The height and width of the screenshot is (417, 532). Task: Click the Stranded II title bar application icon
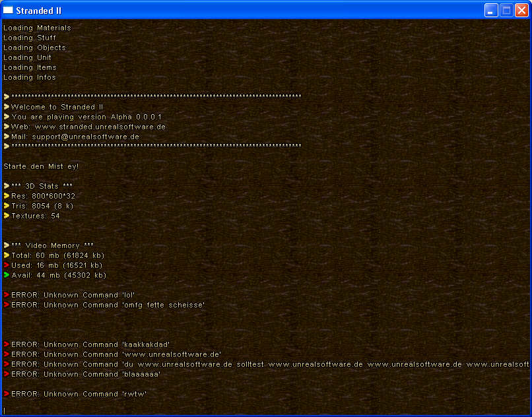(9, 10)
